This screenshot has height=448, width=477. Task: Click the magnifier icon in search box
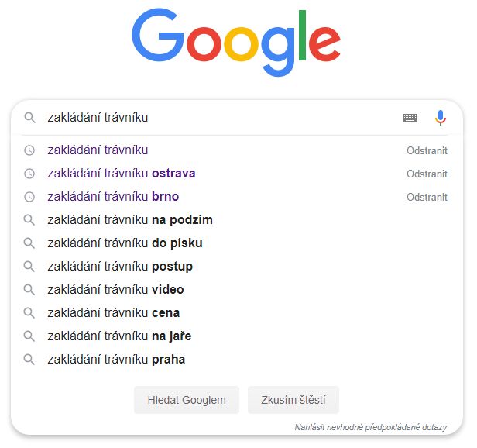click(x=29, y=118)
